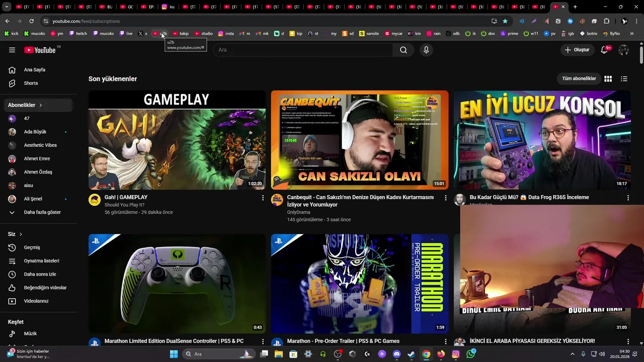The image size is (644, 362).
Task: Open options for Marathon DualSense Controller video
Action: [263, 342]
